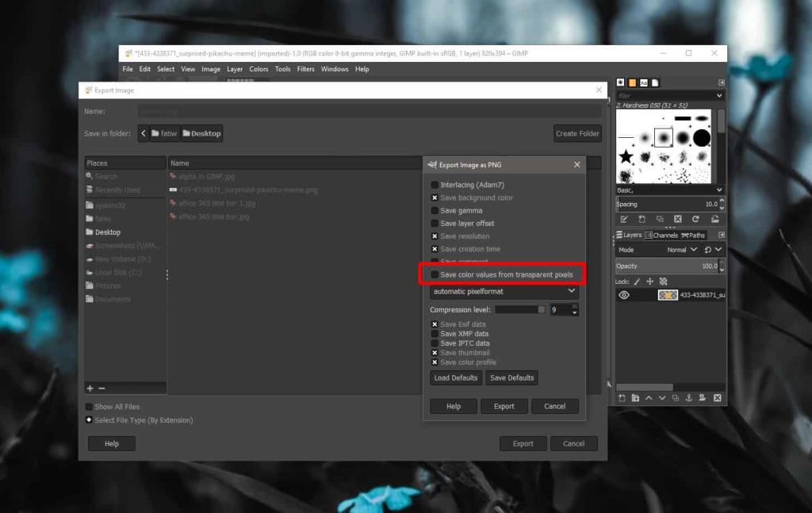Open the automatic pixelformat dropdown

point(504,292)
